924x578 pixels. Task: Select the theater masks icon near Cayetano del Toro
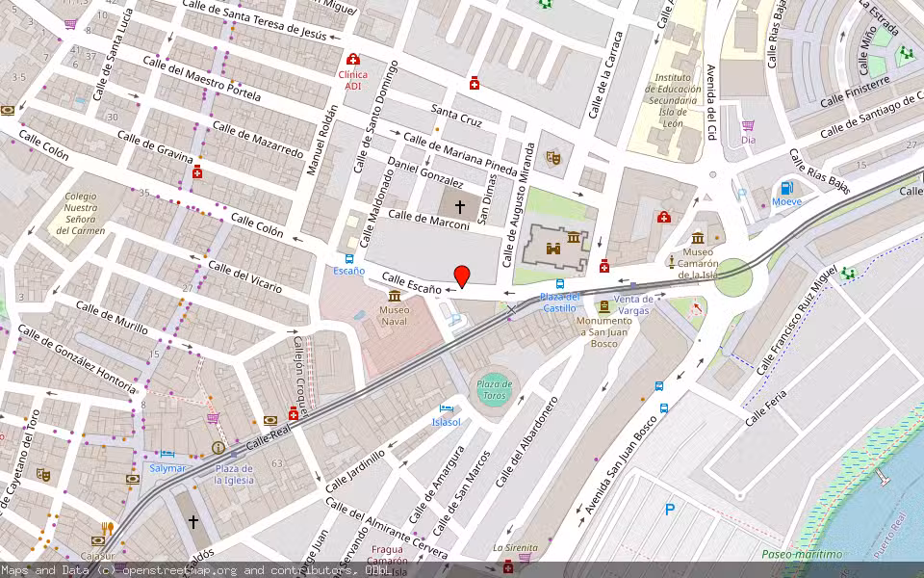[x=42, y=475]
